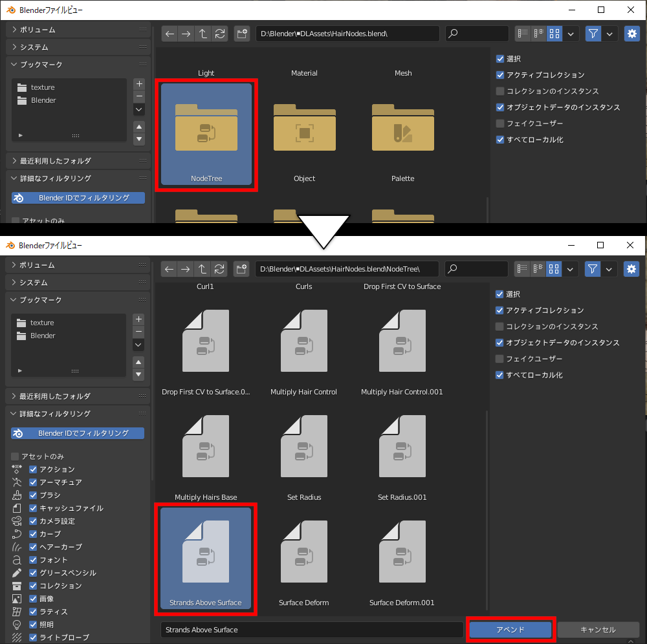The image size is (647, 644).
Task: Navigate to the parent directory
Action: pyautogui.click(x=203, y=34)
